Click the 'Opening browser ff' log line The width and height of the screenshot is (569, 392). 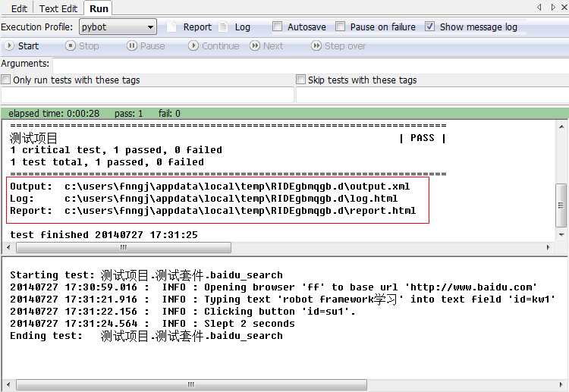click(273, 287)
